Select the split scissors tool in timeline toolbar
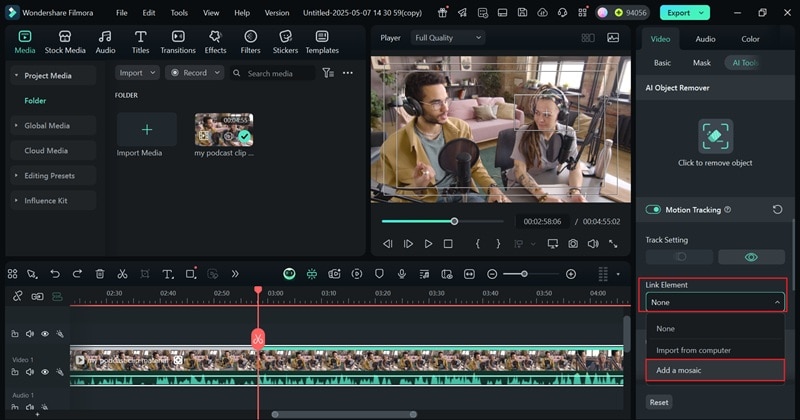This screenshot has width=800, height=420. [122, 274]
